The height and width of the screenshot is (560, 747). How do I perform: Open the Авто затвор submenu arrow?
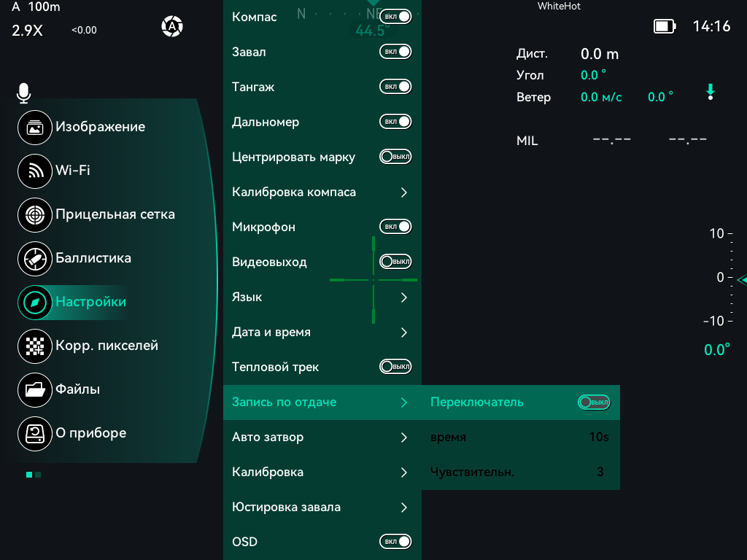[x=404, y=437]
